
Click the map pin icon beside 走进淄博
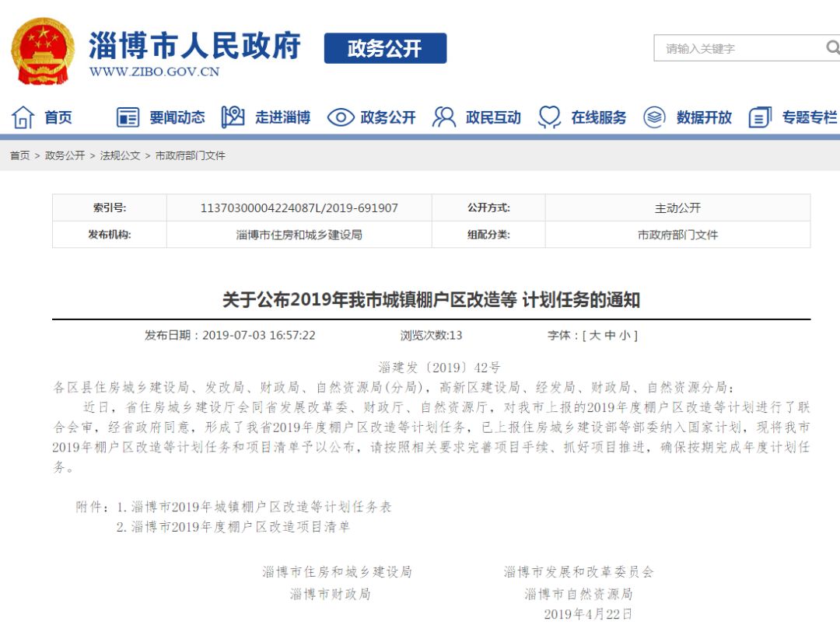click(x=233, y=117)
